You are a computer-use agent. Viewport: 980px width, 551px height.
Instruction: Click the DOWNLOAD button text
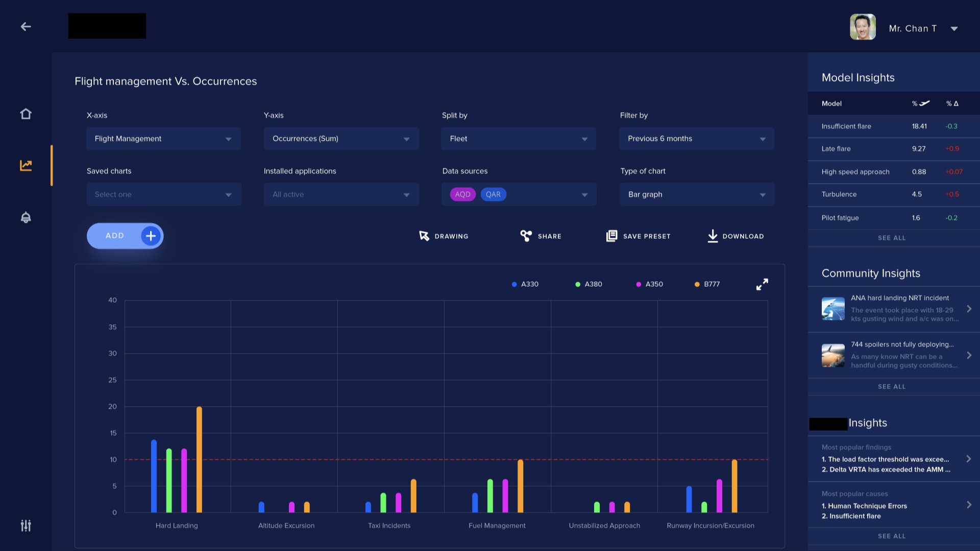(x=743, y=236)
